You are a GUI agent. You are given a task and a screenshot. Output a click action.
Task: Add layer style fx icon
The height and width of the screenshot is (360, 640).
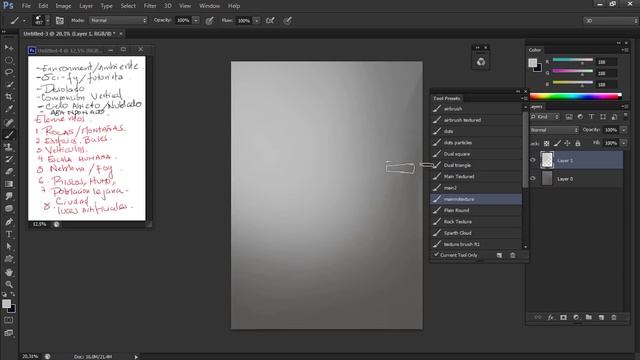pyautogui.click(x=551, y=317)
